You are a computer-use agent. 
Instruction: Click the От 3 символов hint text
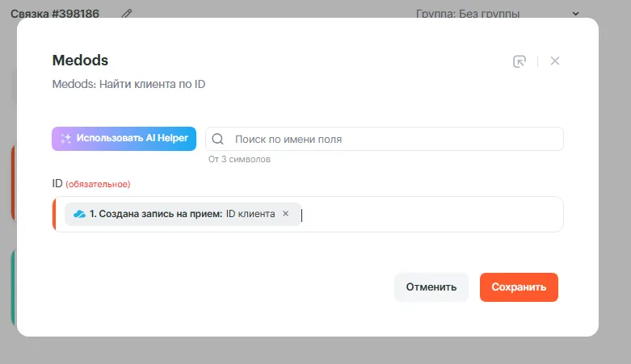[x=239, y=159]
